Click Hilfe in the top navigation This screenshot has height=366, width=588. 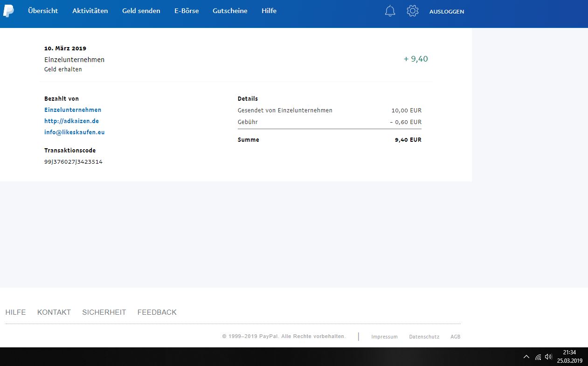tap(269, 11)
